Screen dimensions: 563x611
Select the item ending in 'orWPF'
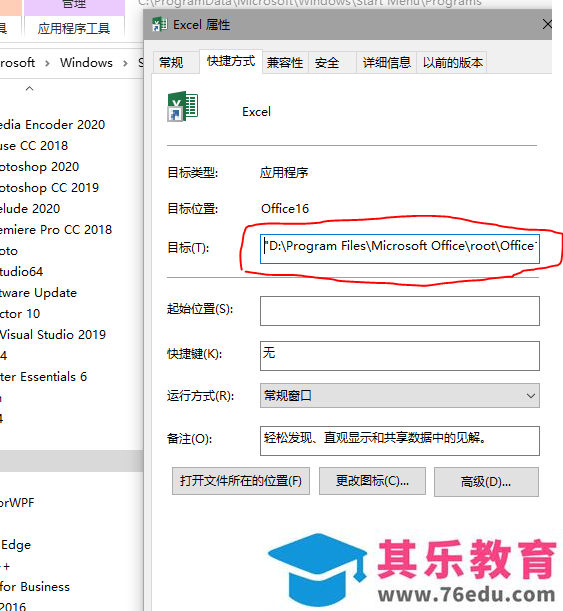pos(17,503)
